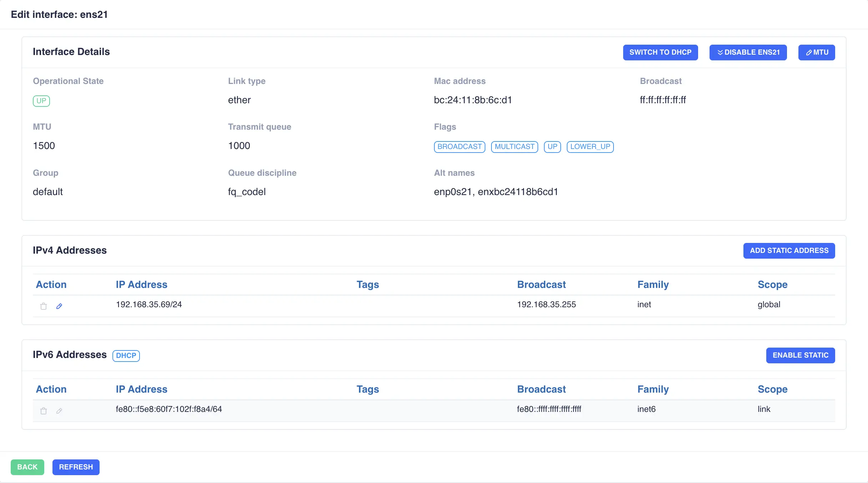Screen dimensions: 868x483
Task: Click IPv6 broadcast fe80::ffff:ffff:ffff:ffff
Action: (549, 409)
